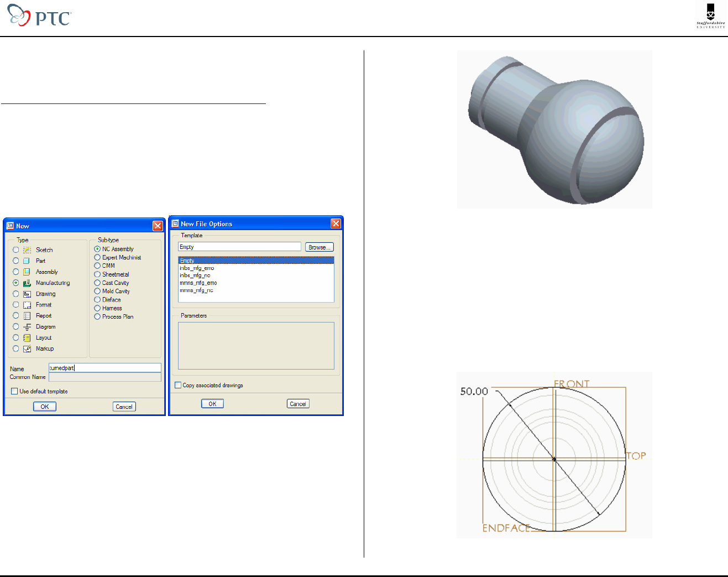The image size is (728, 577).
Task: Click the Assembly type icon
Action: pyautogui.click(x=27, y=272)
